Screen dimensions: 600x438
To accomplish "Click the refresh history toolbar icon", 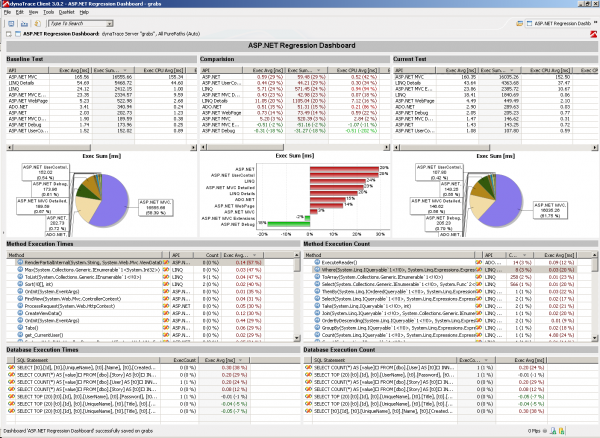I will tap(38, 24).
